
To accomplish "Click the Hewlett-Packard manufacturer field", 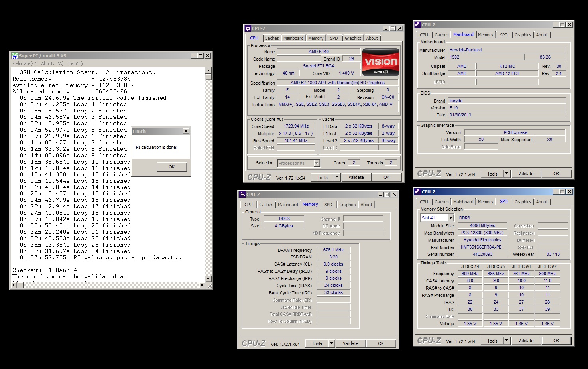I will tap(507, 50).
